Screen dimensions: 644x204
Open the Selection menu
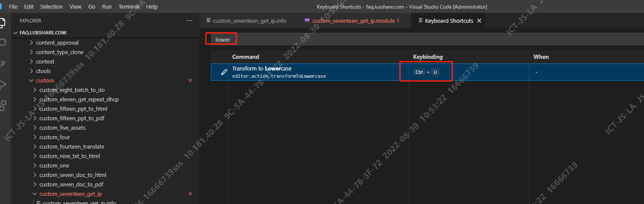pos(51,6)
